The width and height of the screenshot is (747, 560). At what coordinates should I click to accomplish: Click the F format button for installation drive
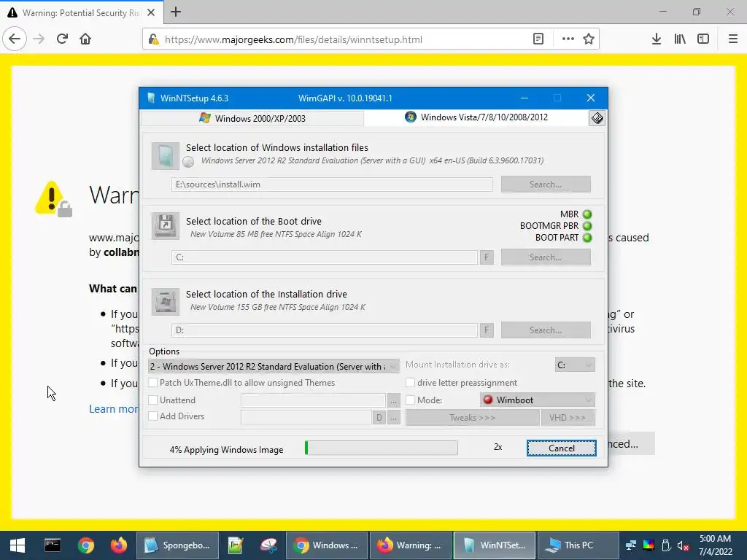pyautogui.click(x=487, y=330)
